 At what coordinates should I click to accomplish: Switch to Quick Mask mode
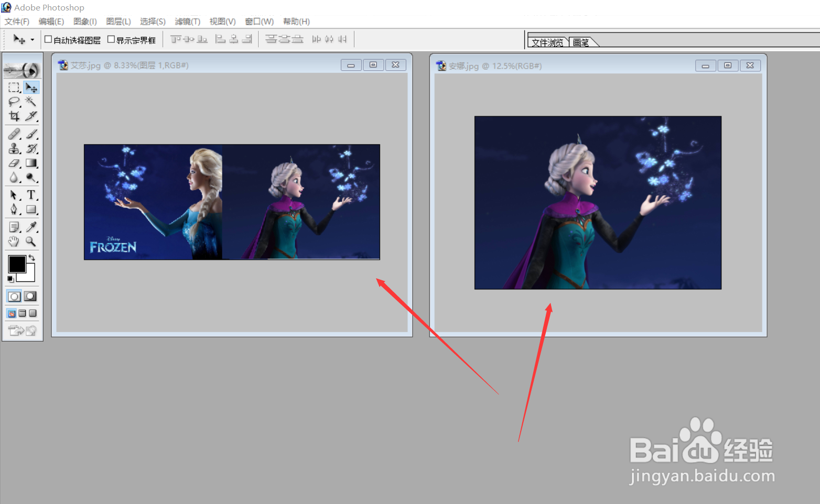pyautogui.click(x=30, y=297)
